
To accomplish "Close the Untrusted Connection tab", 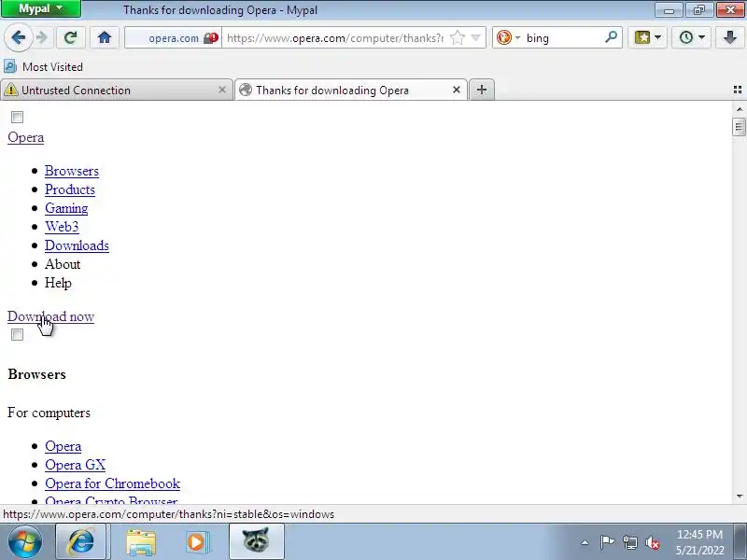I will point(222,90).
